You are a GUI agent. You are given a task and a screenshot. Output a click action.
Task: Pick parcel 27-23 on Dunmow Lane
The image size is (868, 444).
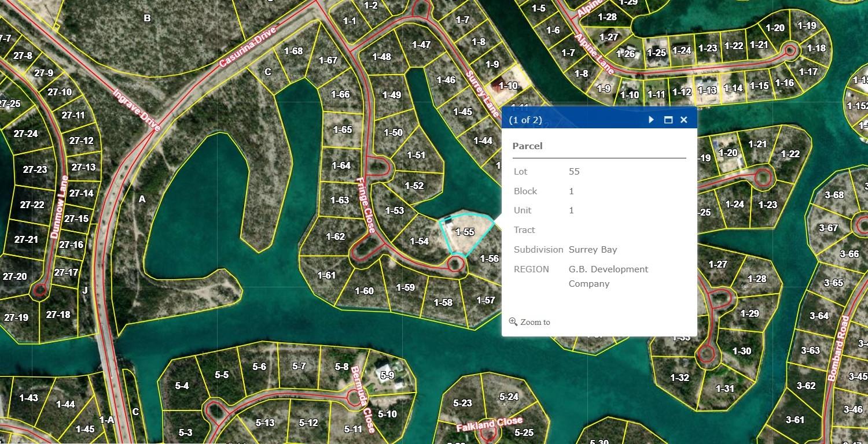[35, 169]
